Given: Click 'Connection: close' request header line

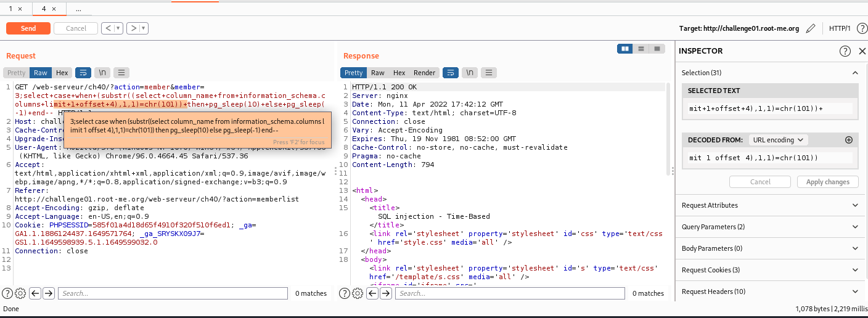Looking at the screenshot, I should (x=51, y=251).
